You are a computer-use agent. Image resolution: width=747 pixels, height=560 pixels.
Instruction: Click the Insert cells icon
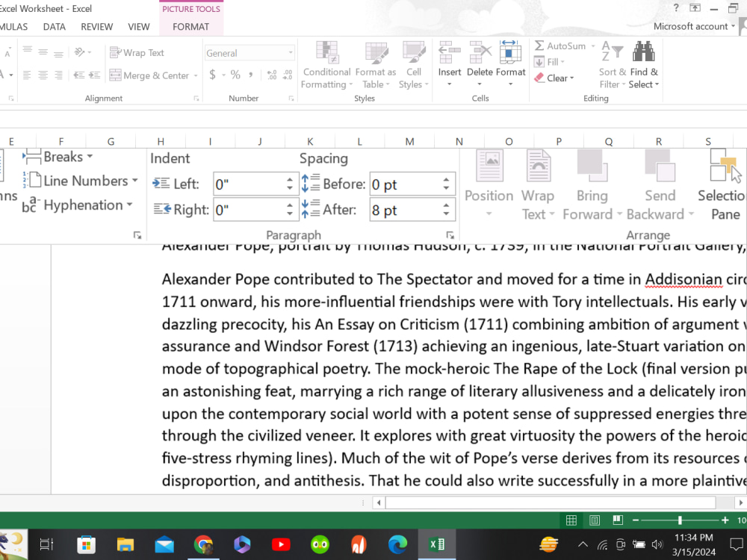pyautogui.click(x=449, y=52)
